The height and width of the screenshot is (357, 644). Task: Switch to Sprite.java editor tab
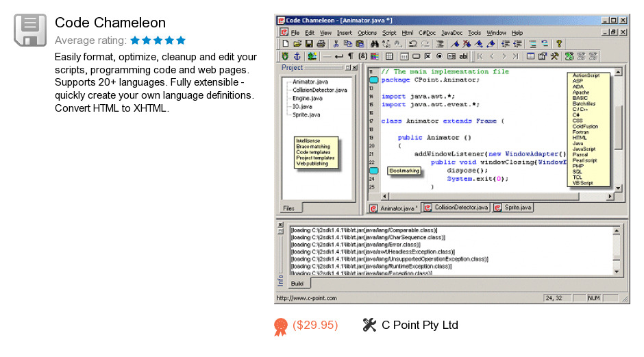512,208
